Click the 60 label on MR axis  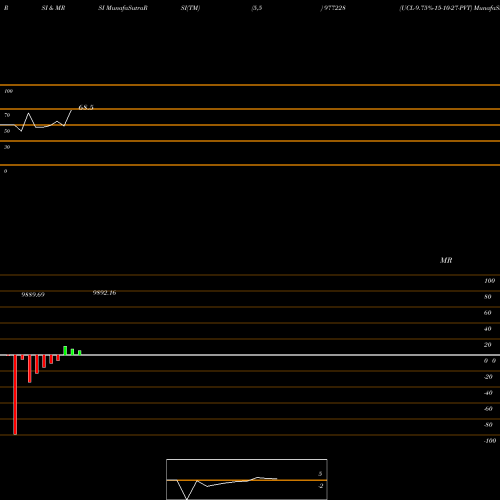click(488, 313)
